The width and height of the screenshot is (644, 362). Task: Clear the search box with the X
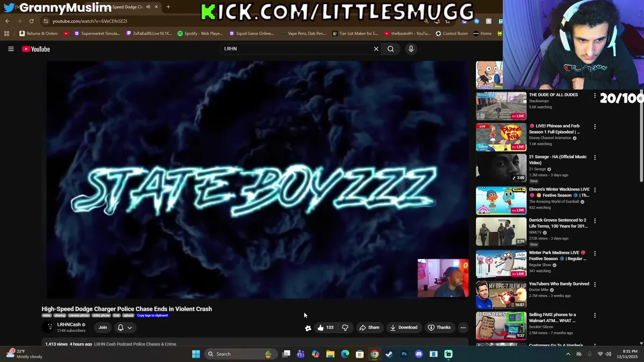point(376,49)
